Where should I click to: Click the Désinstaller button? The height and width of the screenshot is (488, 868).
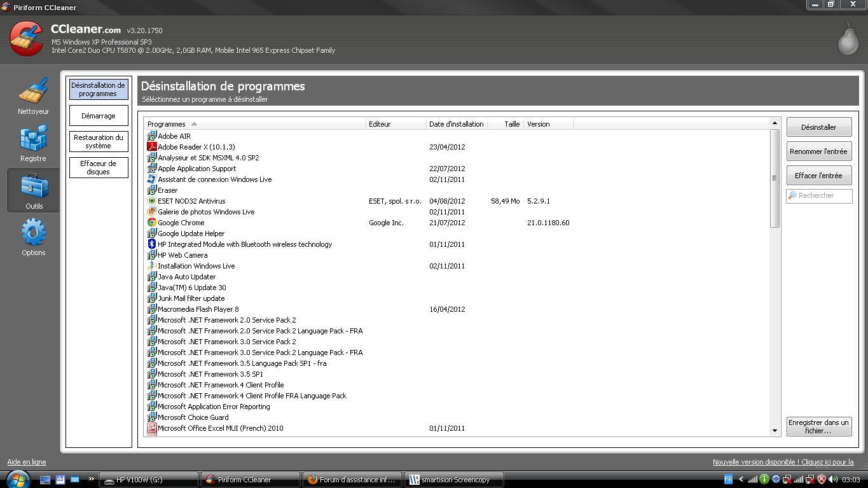[819, 127]
